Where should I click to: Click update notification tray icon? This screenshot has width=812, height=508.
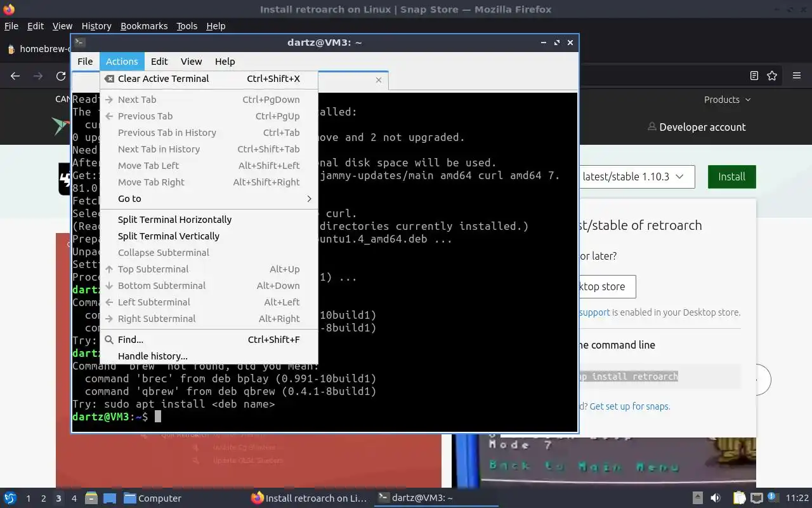point(773,497)
